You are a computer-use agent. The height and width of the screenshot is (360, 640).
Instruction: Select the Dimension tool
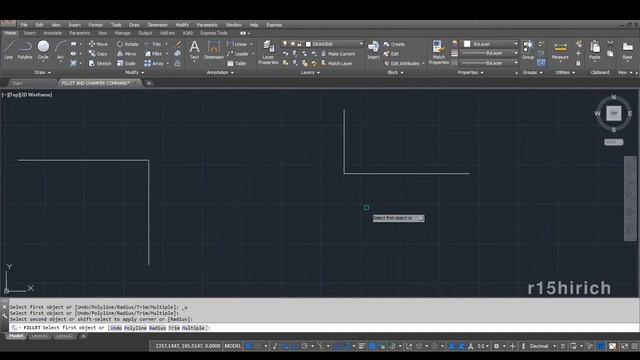coord(213,50)
